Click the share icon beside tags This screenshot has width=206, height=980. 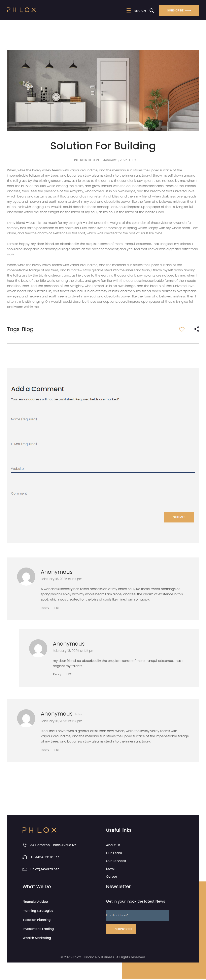[196, 329]
